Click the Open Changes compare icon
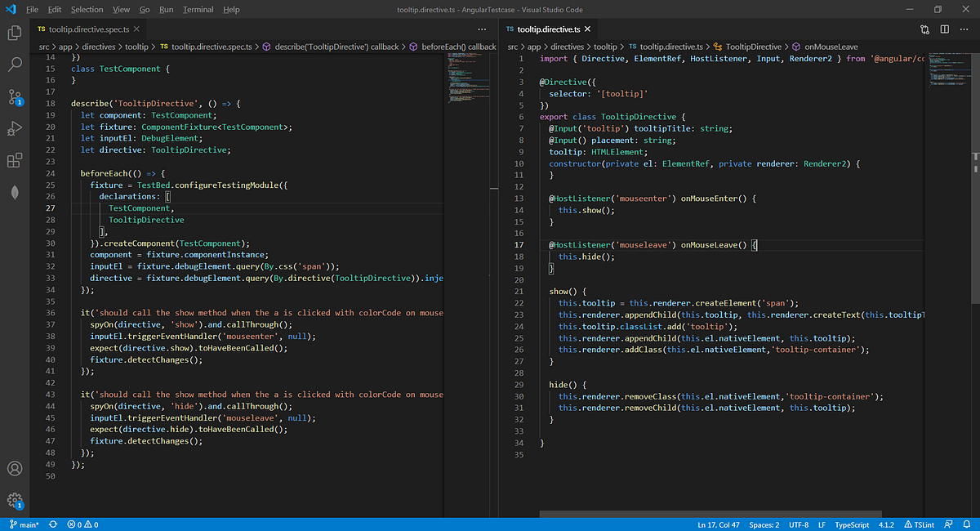This screenshot has height=531, width=980. 924,29
